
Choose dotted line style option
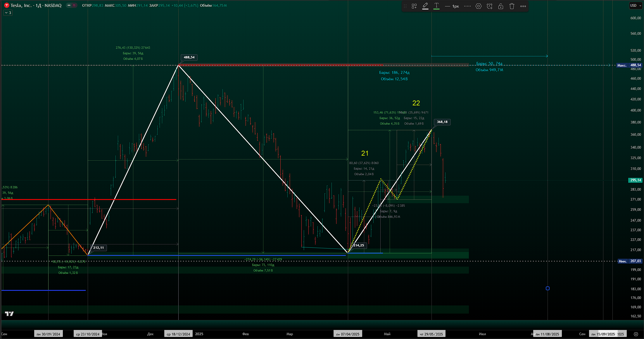[467, 6]
